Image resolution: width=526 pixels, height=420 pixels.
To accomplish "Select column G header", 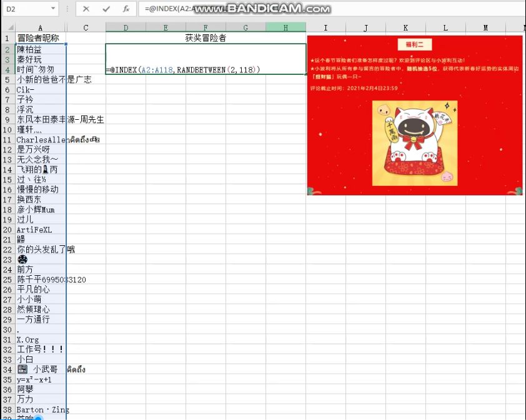I will tap(246, 27).
